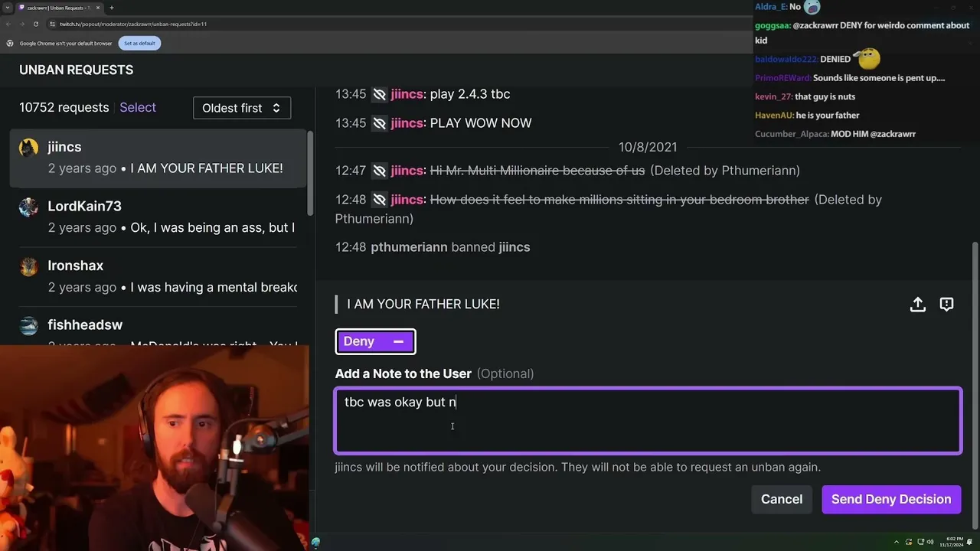Open the 'Oldest first' sort dropdown
The width and height of the screenshot is (980, 551).
coord(242,108)
